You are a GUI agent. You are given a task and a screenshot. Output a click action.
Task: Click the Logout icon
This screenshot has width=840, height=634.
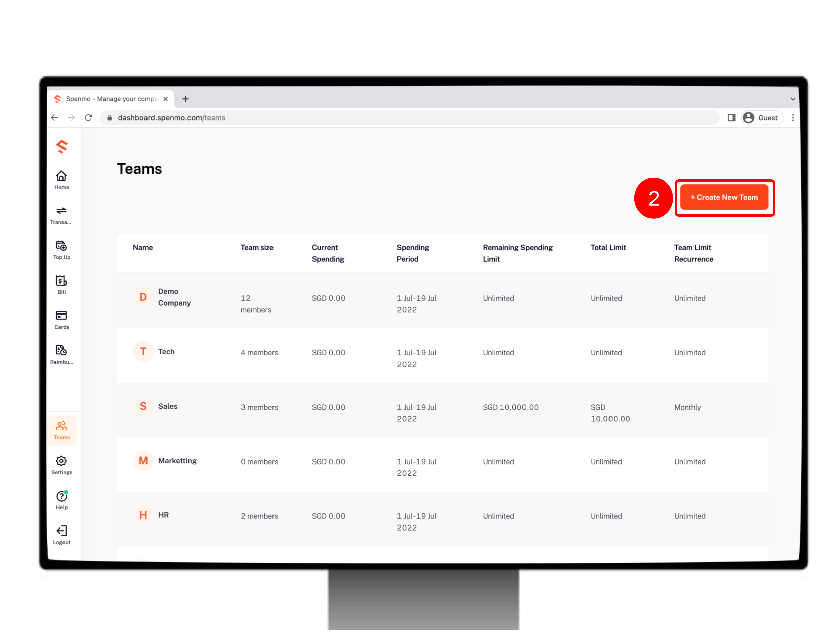(x=61, y=532)
